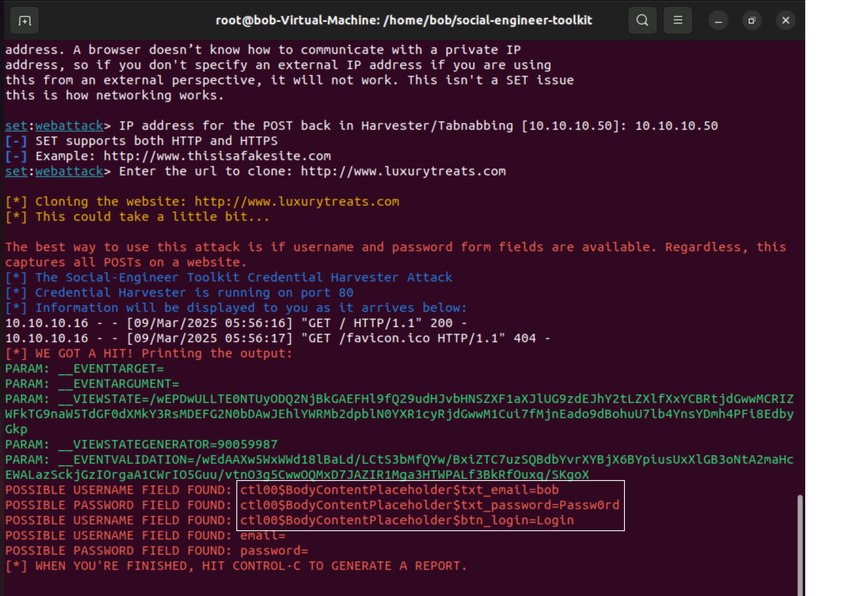Open a new terminal tab
The image size is (868, 596).
click(24, 20)
